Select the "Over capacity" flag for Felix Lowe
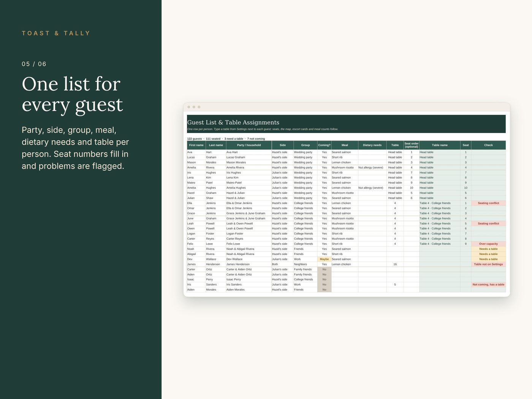 click(x=488, y=244)
